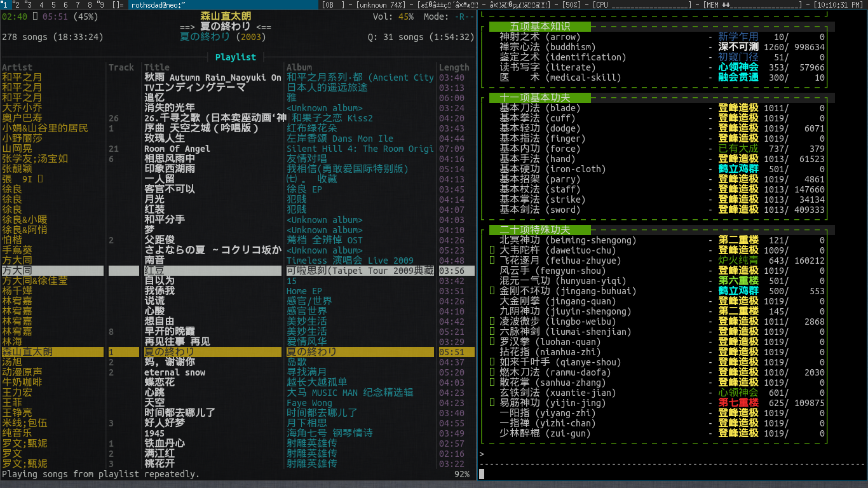Click the 五项基本知识 section header
This screenshot has width=868, height=488.
[540, 27]
